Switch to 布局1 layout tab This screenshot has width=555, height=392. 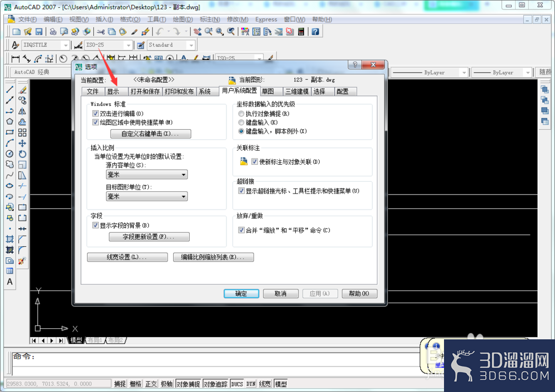click(95, 340)
